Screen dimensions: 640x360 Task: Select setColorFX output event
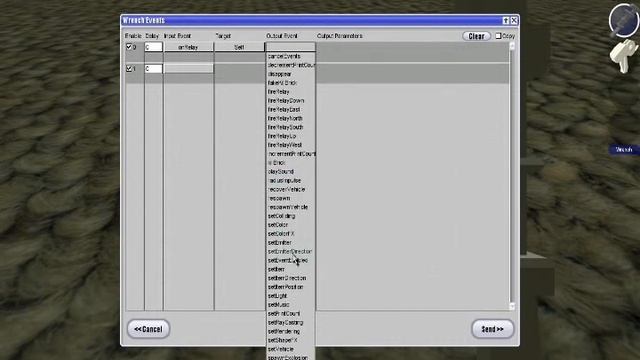(x=281, y=234)
